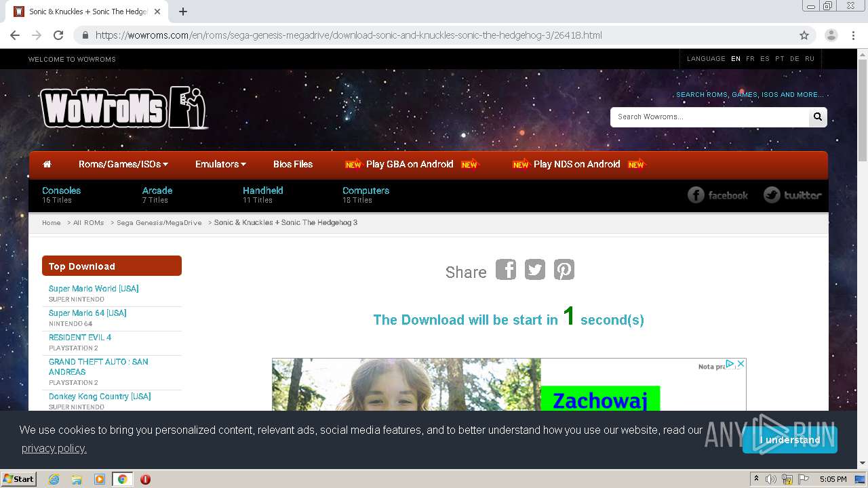
Task: Open Donkey Kong Country [USA]
Action: 100,396
